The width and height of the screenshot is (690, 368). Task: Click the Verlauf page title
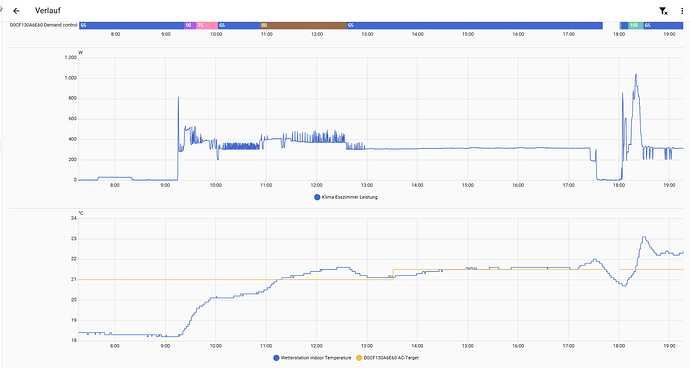pos(48,11)
